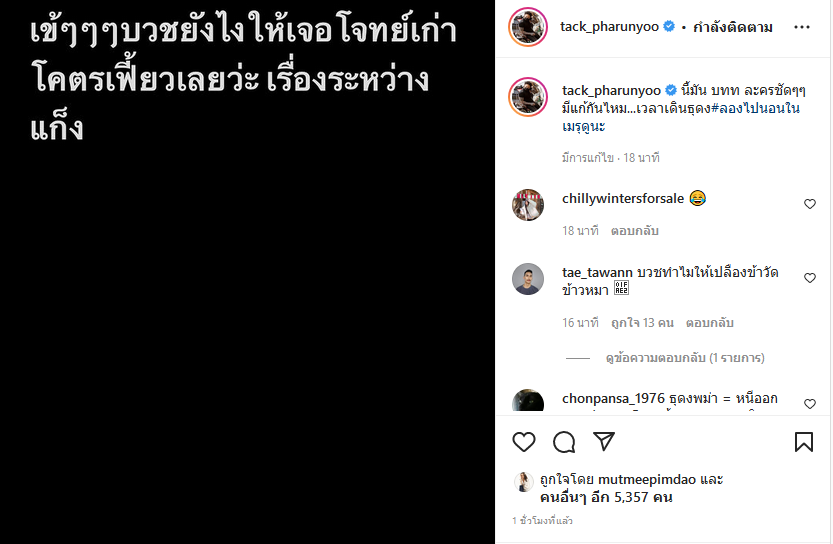
Task: Reply to chillywintersforsale's comment
Action: click(x=634, y=231)
